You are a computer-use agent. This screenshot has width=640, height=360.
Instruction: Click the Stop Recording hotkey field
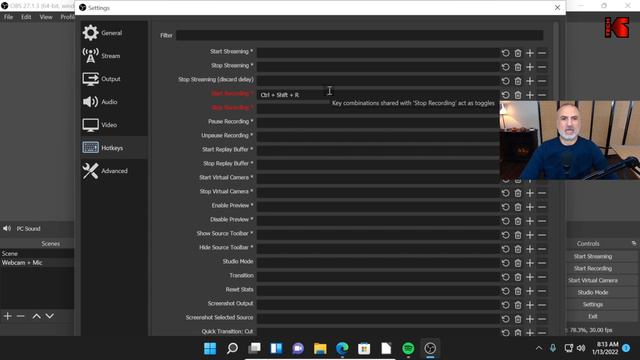tap(378, 109)
